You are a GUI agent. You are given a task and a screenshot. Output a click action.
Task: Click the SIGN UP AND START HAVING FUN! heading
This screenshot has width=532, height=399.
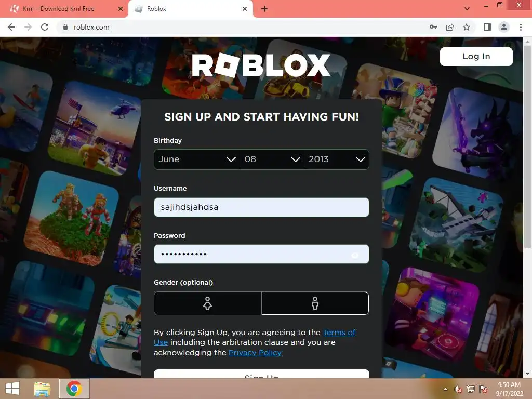[261, 117]
